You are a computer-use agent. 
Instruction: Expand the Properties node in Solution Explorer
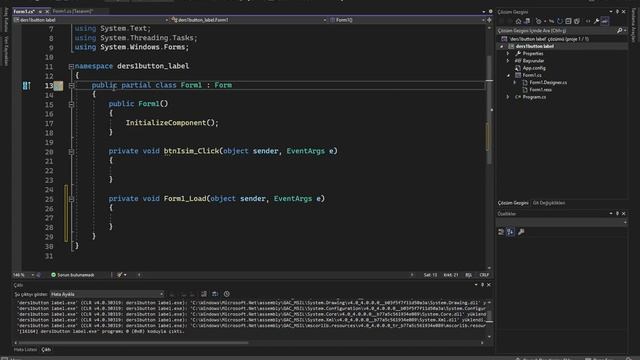tap(508, 53)
